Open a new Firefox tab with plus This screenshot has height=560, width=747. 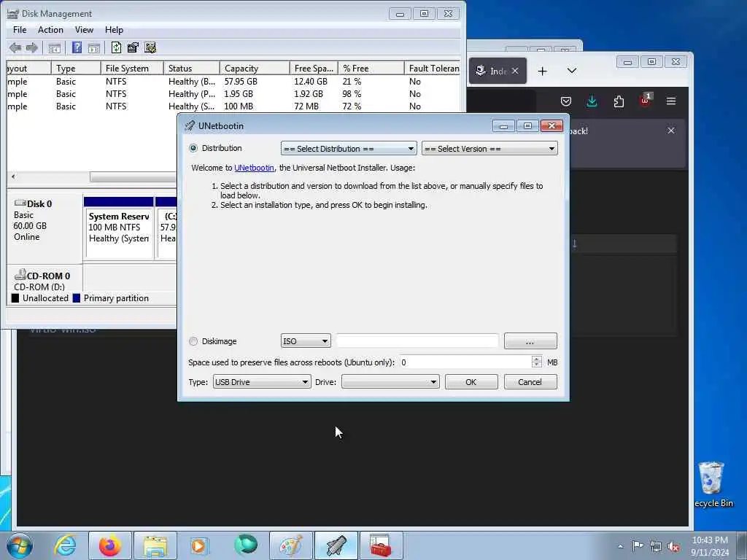542,71
